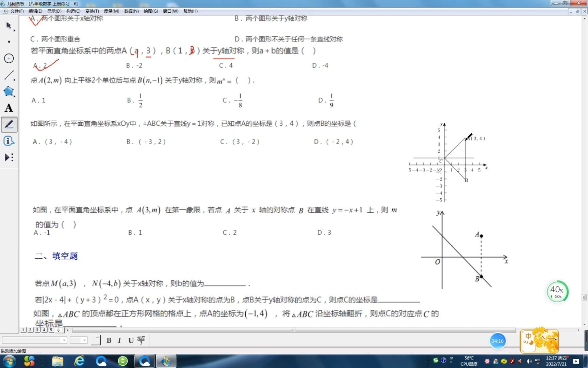
Task: Open the network connection tray icon
Action: (538, 361)
